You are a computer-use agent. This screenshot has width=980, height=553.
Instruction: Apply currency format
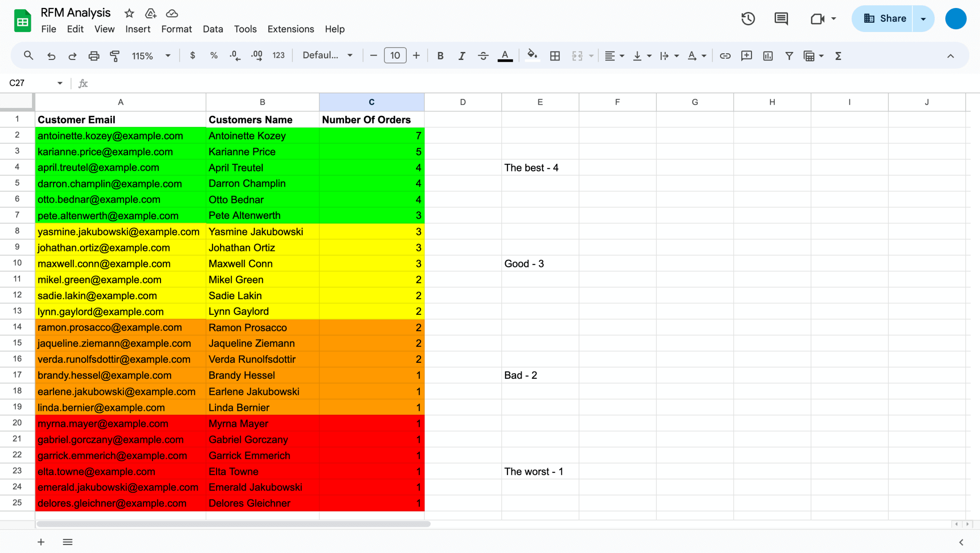tap(192, 56)
